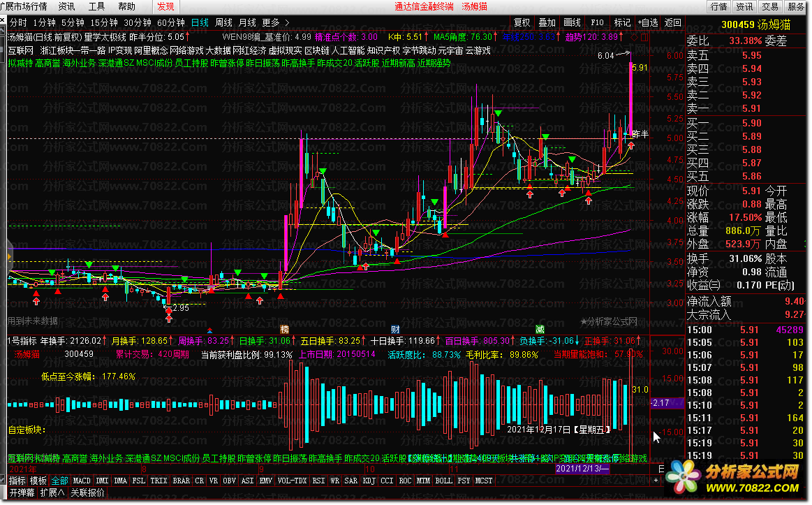Expand the 更多 periods dropdown

tap(275, 22)
